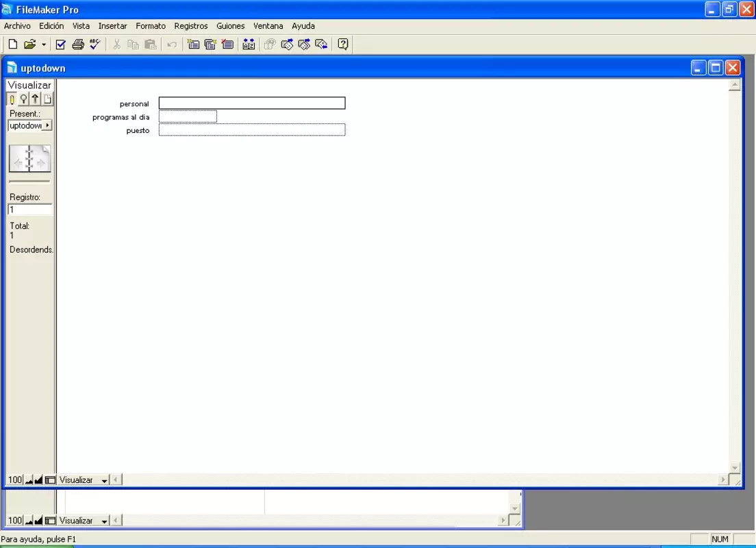Click zoom level 100 in background window

pyautogui.click(x=14, y=521)
